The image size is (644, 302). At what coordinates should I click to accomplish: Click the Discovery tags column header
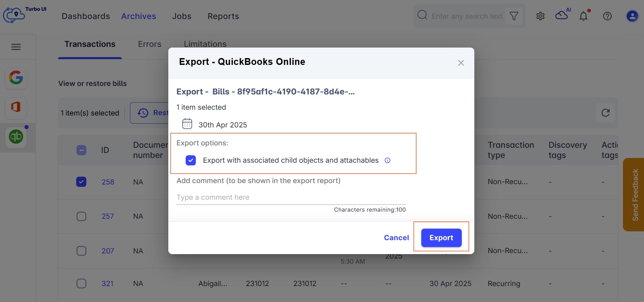tap(567, 150)
